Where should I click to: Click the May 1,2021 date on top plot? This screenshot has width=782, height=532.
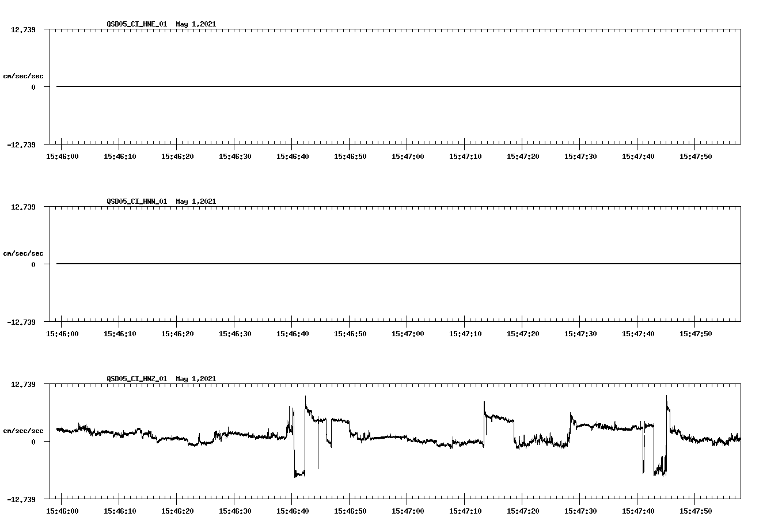point(196,24)
